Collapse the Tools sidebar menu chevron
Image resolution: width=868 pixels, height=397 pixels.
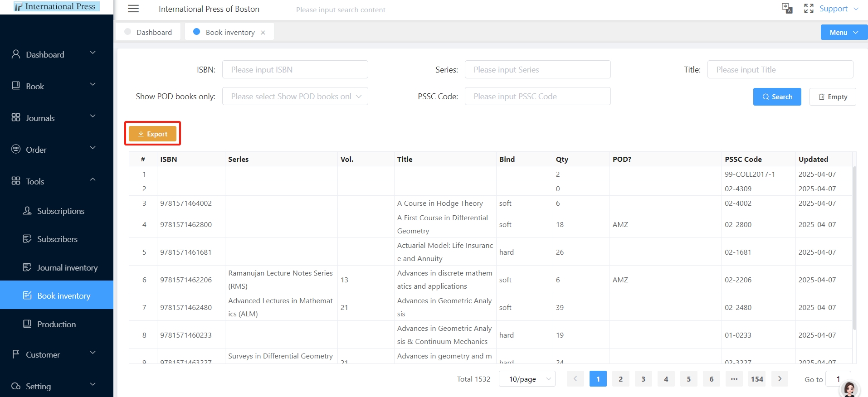click(x=93, y=180)
